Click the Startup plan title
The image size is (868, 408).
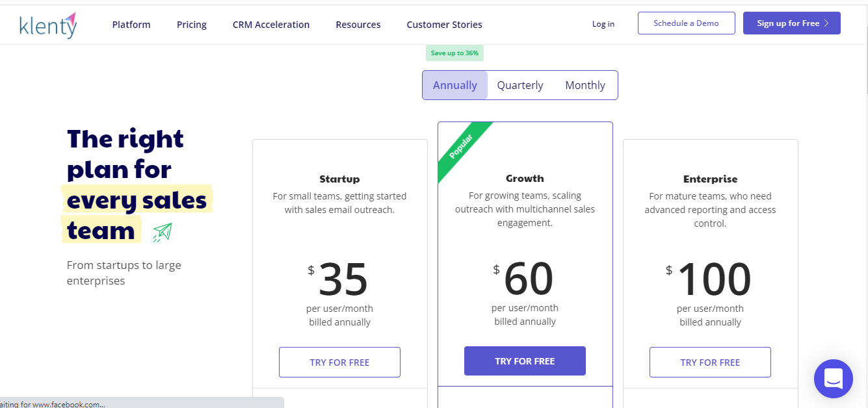[x=339, y=179]
